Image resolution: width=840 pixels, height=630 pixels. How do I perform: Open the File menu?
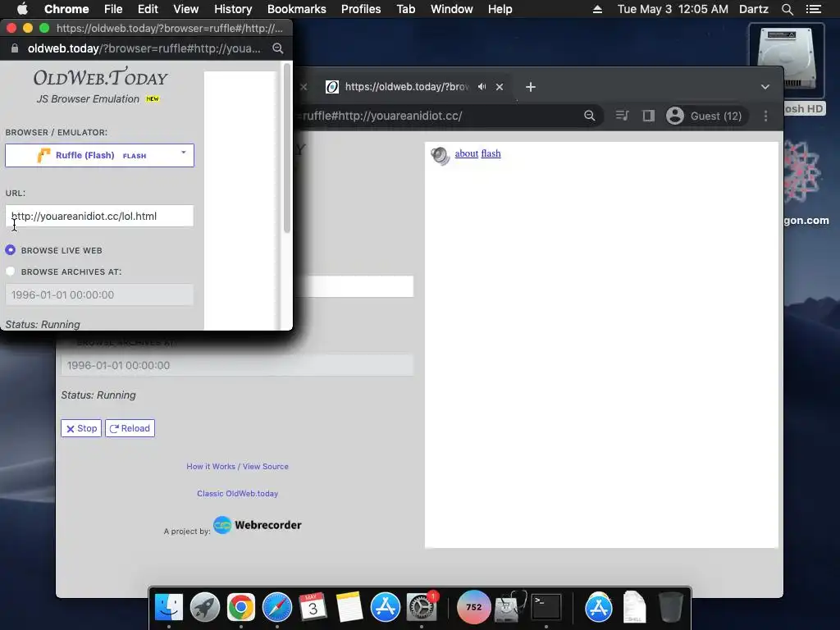coord(113,9)
